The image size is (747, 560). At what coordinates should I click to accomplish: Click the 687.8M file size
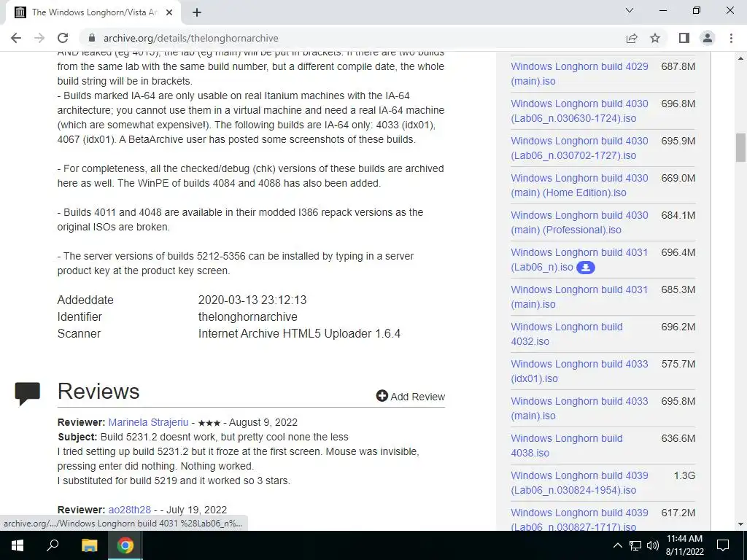(678, 66)
